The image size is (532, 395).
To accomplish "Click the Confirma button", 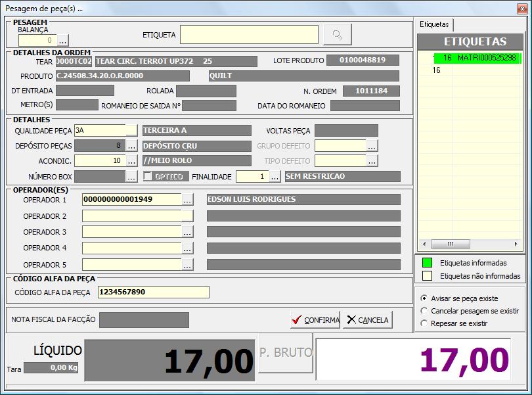I will pyautogui.click(x=315, y=320).
